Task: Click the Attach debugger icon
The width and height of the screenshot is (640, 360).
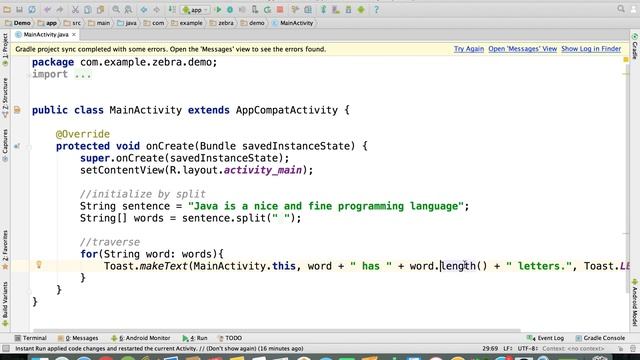Action: point(255,9)
